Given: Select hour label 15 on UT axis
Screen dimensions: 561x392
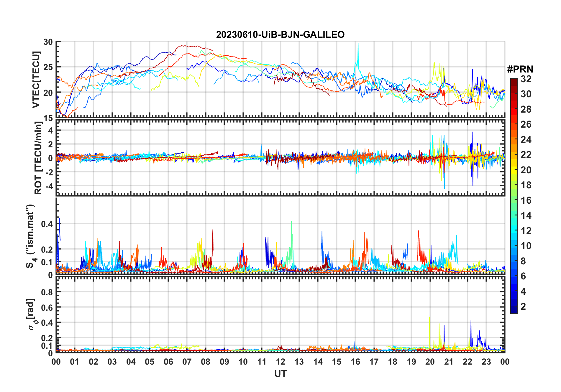Looking at the screenshot, I should (x=337, y=362).
